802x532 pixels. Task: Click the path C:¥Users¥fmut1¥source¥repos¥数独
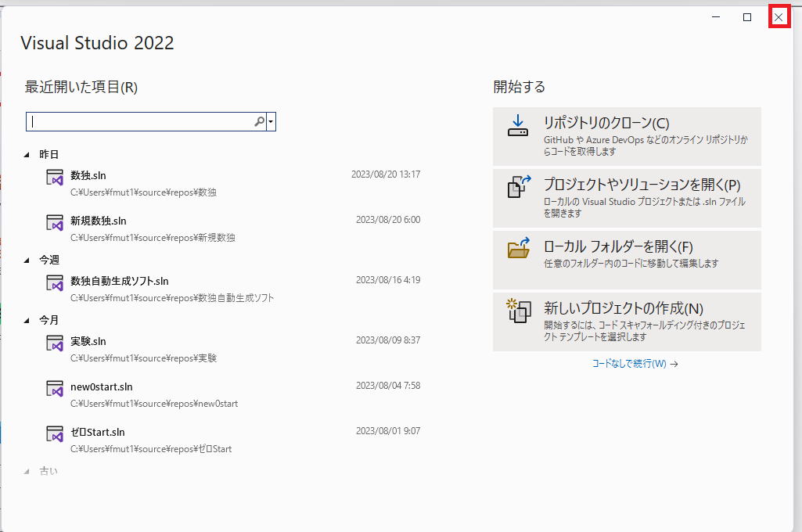[x=143, y=192]
